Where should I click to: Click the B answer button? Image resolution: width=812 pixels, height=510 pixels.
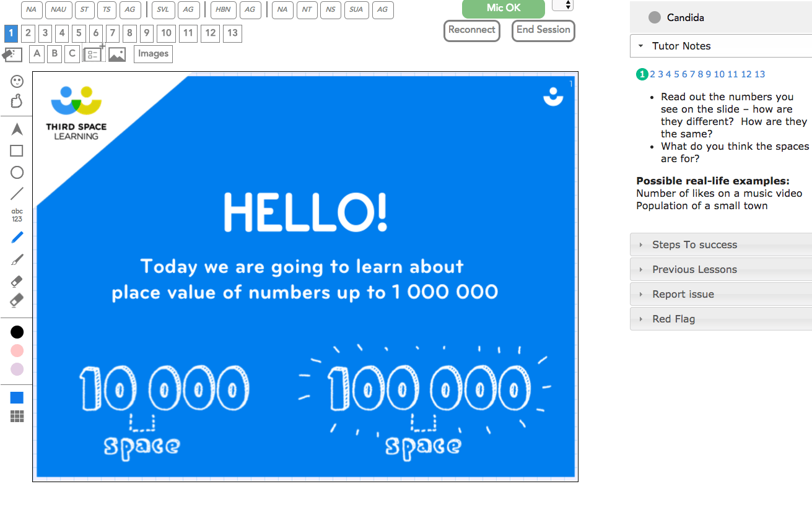[x=55, y=54]
